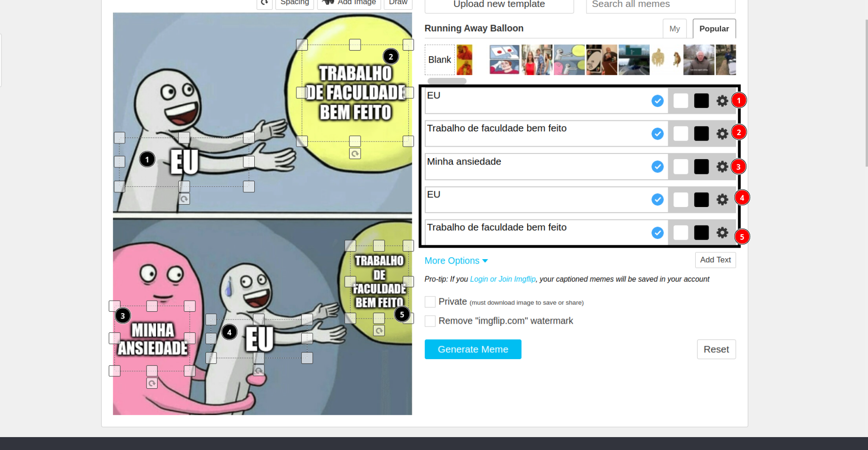Select the Draw tool

click(x=397, y=3)
